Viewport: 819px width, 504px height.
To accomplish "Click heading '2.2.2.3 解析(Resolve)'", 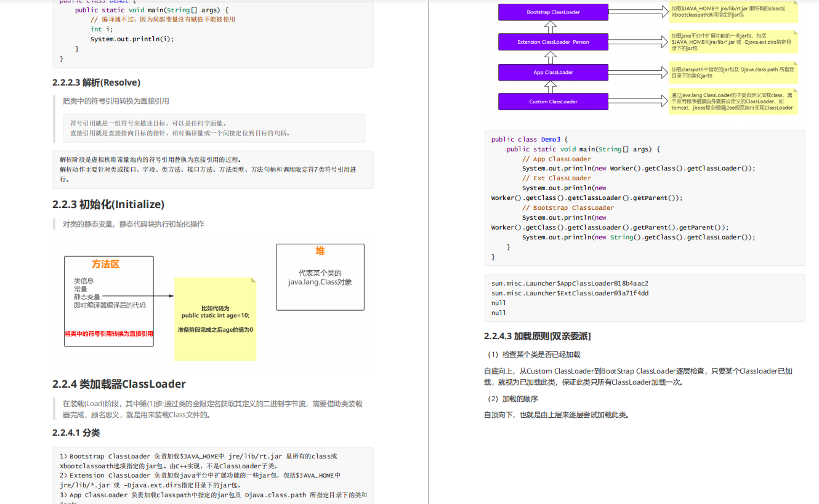I will click(96, 82).
